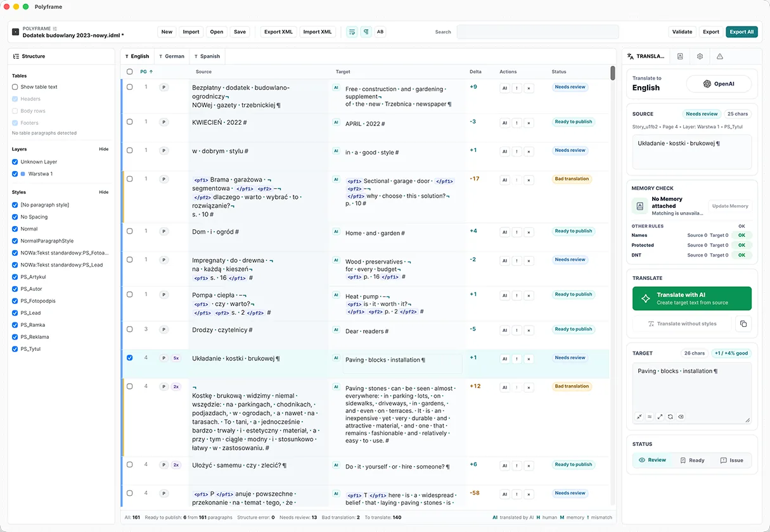
Task: Hide the Layers section
Action: [x=104, y=149]
